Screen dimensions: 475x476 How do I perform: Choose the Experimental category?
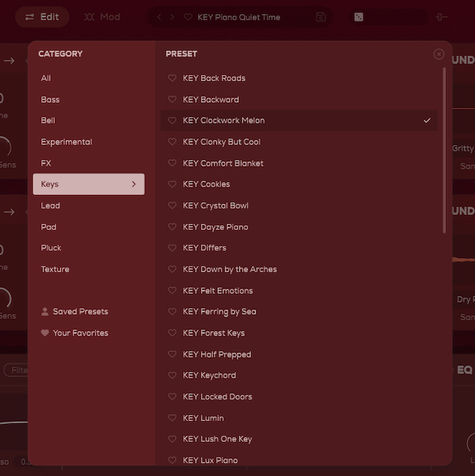(66, 142)
